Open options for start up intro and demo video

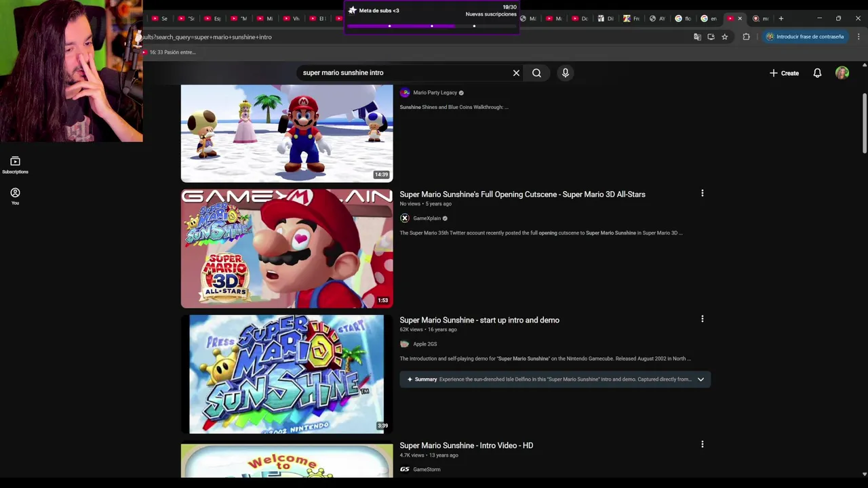pos(702,319)
